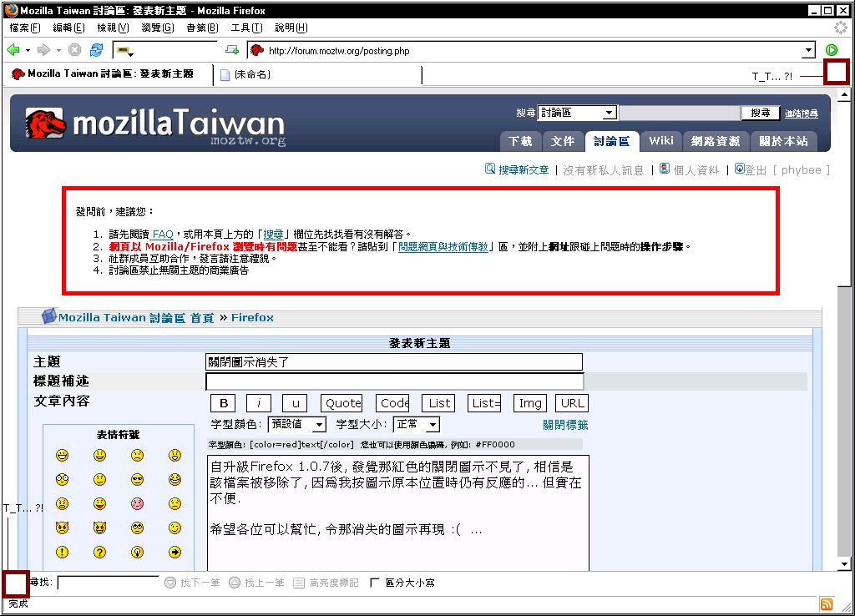Open the 工具(T) menu

(x=246, y=28)
